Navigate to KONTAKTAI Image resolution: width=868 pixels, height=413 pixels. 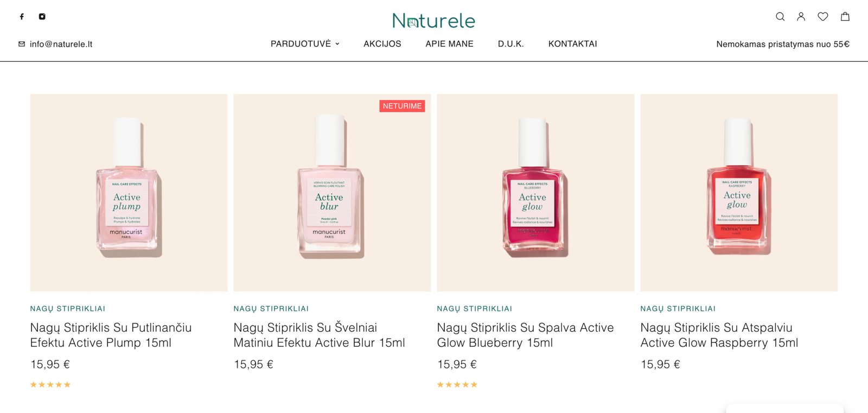click(572, 44)
